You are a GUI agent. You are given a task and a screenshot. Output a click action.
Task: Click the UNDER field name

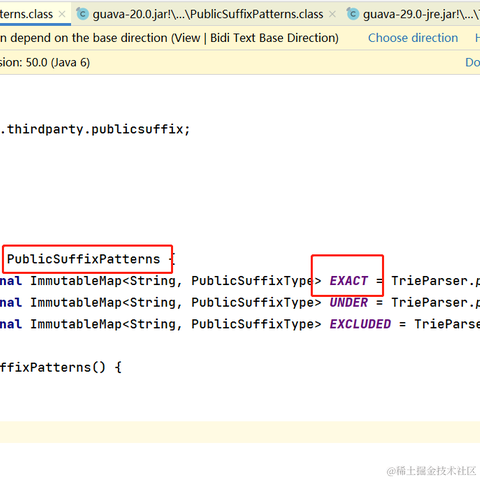pyautogui.click(x=349, y=302)
